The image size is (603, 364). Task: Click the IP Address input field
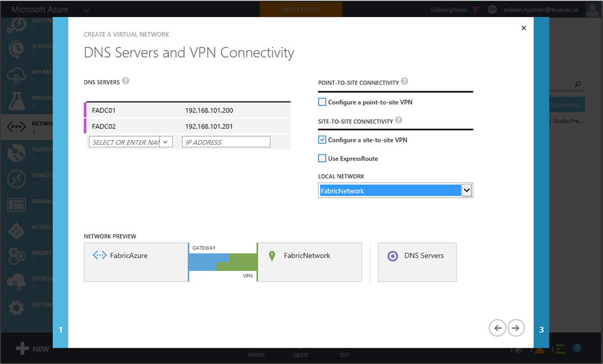(226, 142)
